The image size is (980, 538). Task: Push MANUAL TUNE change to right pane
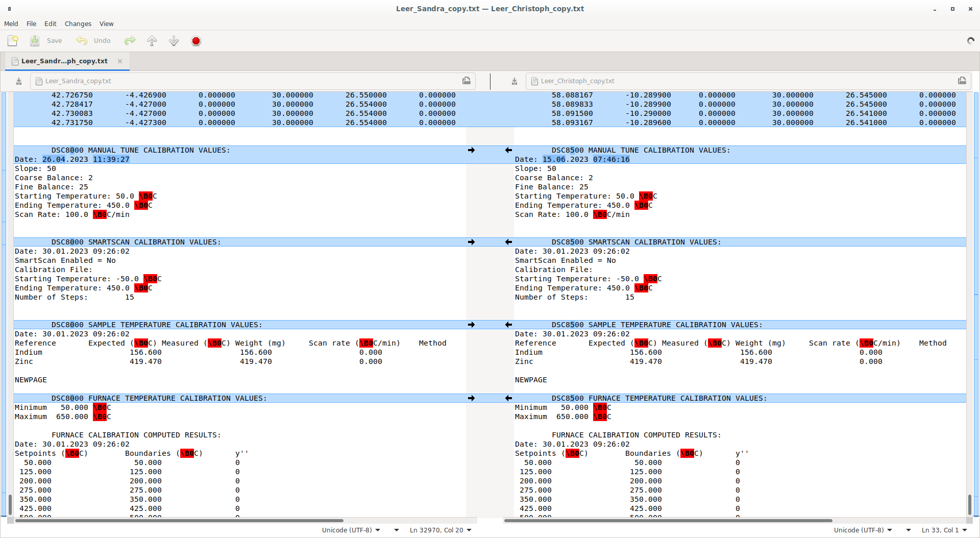pyautogui.click(x=471, y=150)
